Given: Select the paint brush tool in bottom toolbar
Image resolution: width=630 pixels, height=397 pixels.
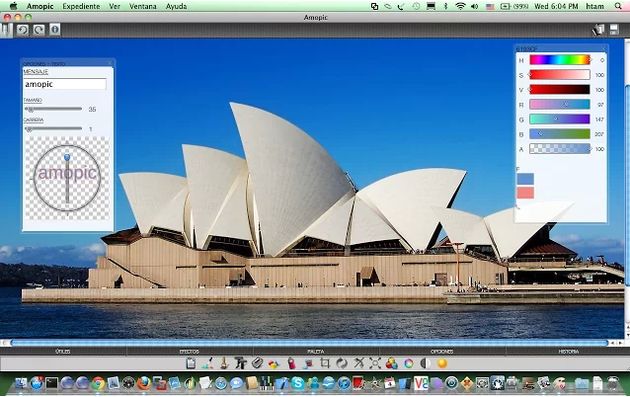Looking at the screenshot, I should 207,363.
